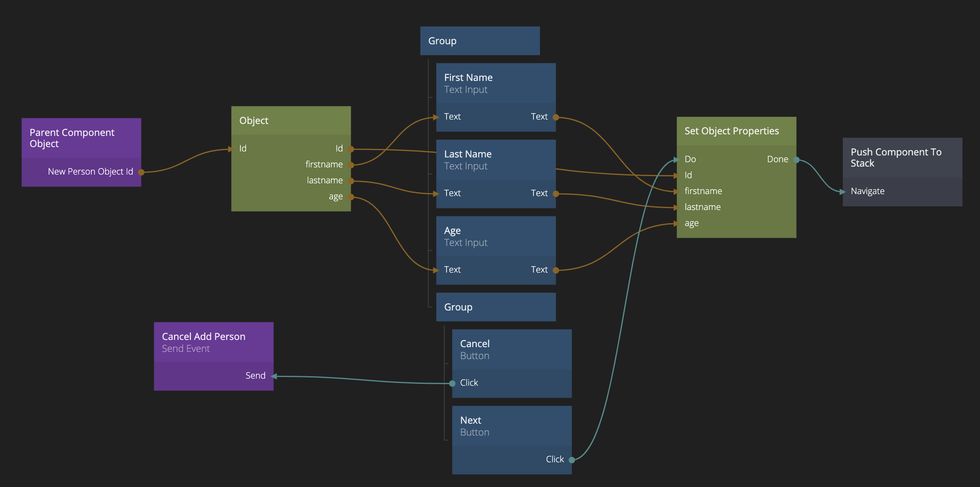Select the Last Name Text Input node
Viewport: 980px width, 487px height.
[x=496, y=160]
